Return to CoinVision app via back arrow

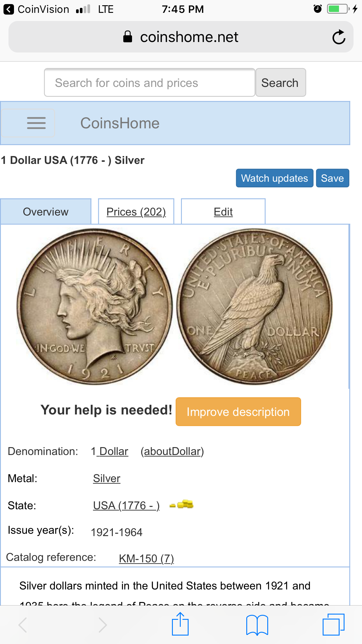(8, 9)
